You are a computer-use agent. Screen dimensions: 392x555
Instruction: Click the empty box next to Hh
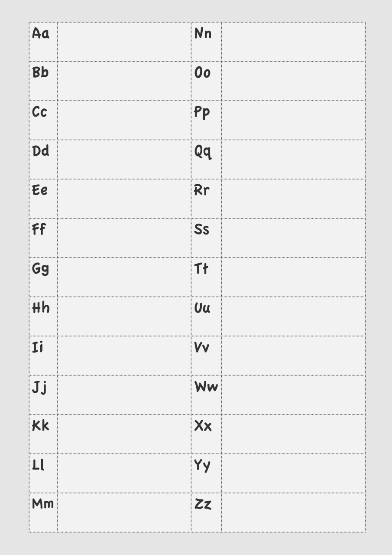(124, 317)
